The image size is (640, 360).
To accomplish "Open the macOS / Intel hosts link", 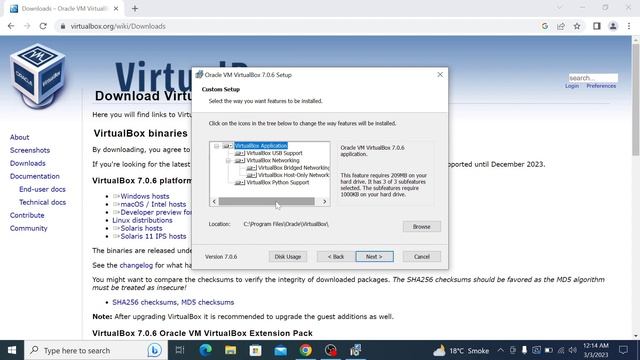I will point(153,204).
